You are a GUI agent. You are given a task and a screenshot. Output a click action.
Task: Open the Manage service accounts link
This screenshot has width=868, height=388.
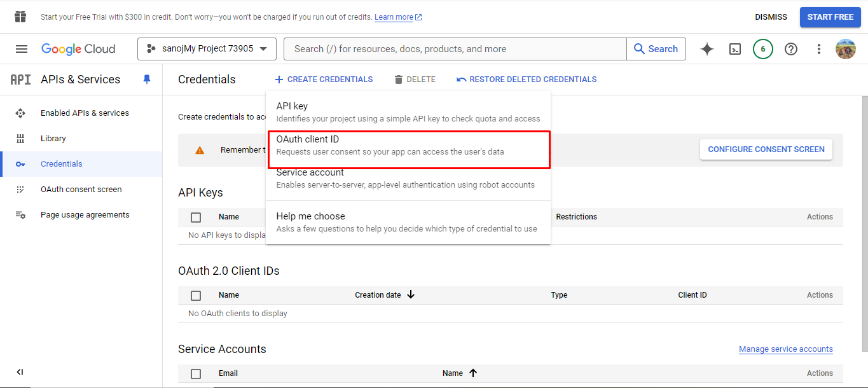785,349
